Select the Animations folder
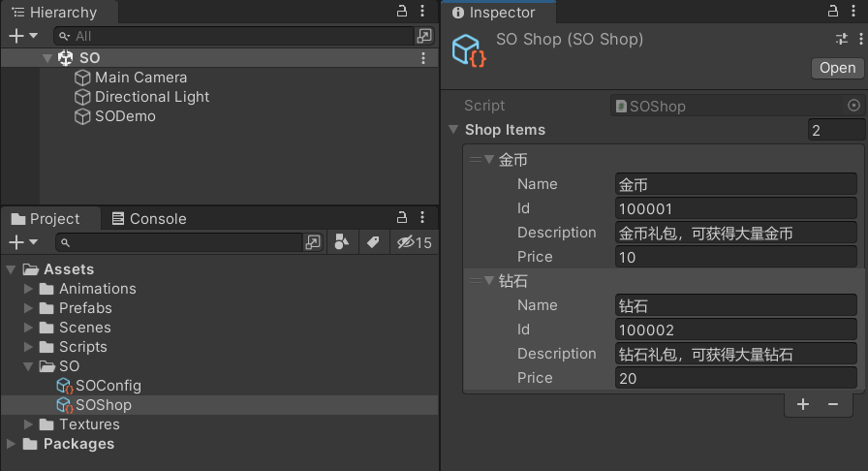This screenshot has height=471, width=868. click(x=87, y=289)
